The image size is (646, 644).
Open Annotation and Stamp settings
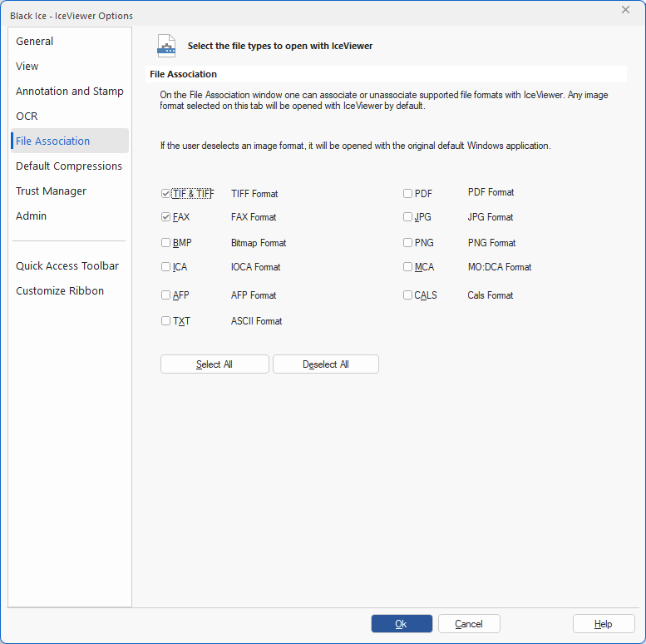point(70,92)
